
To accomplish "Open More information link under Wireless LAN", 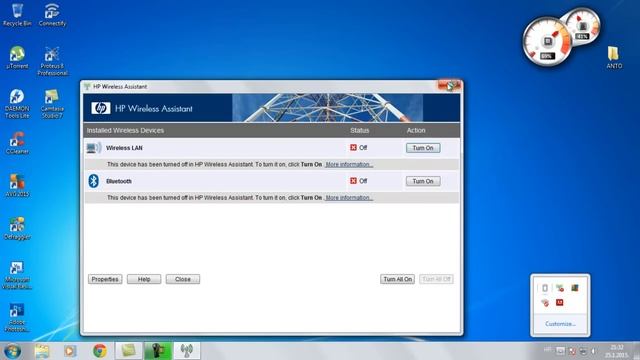I will (349, 164).
